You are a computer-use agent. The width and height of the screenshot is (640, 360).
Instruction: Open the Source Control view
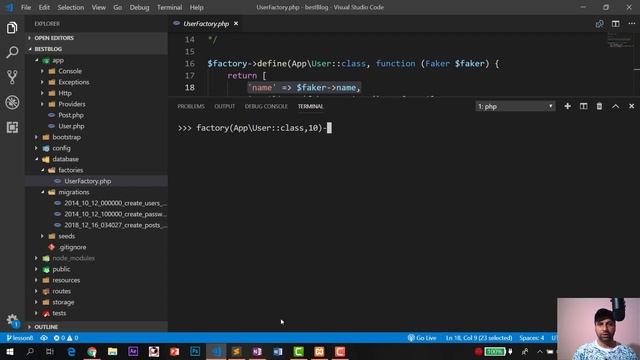(12, 77)
